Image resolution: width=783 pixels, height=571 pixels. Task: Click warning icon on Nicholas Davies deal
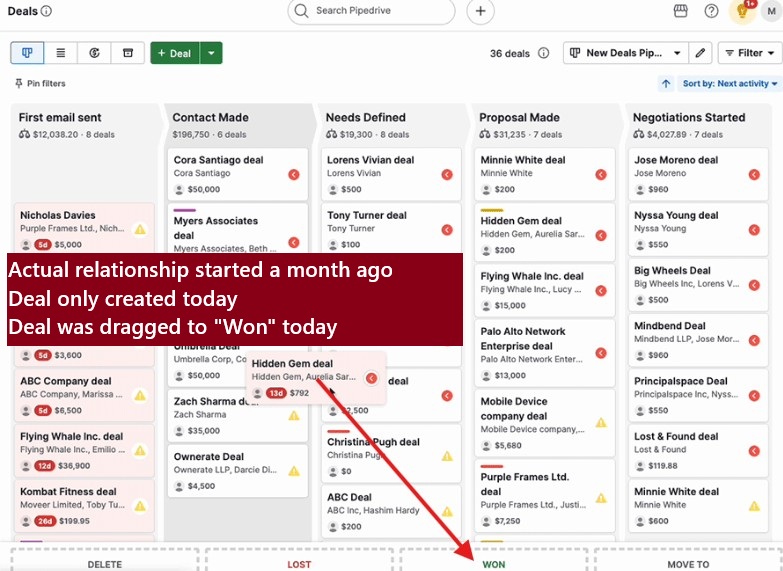coord(140,229)
